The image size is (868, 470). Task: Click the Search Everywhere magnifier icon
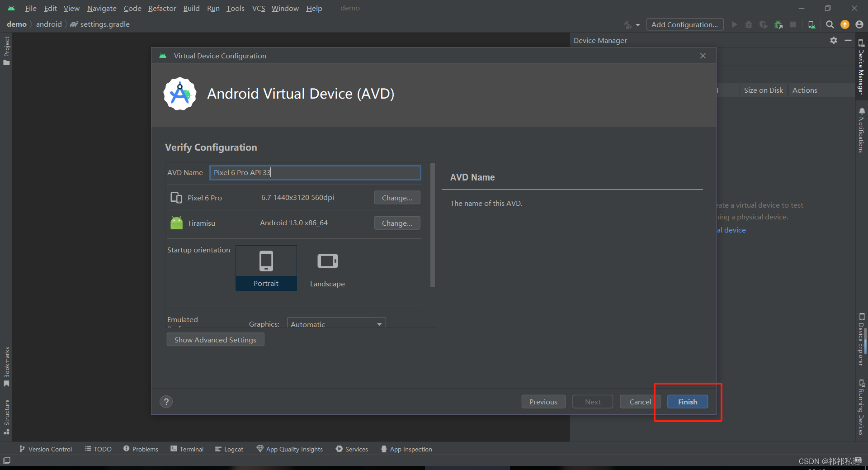pyautogui.click(x=830, y=24)
